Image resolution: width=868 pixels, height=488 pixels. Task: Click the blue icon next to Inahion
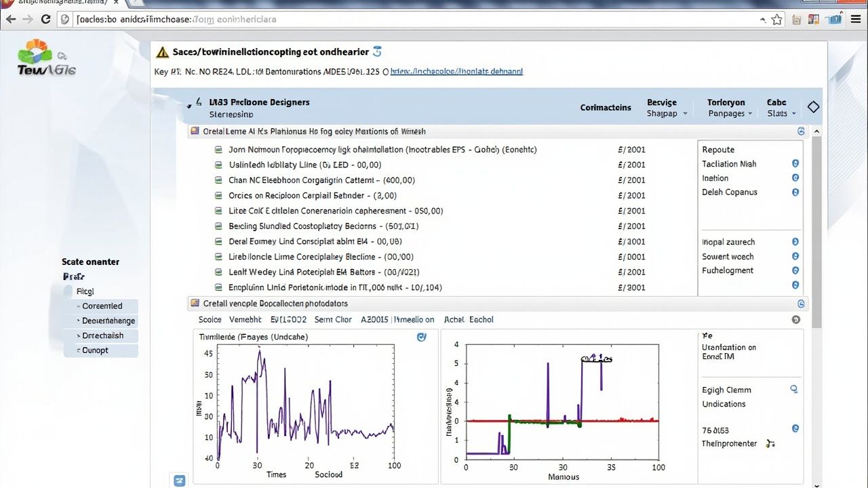click(795, 178)
